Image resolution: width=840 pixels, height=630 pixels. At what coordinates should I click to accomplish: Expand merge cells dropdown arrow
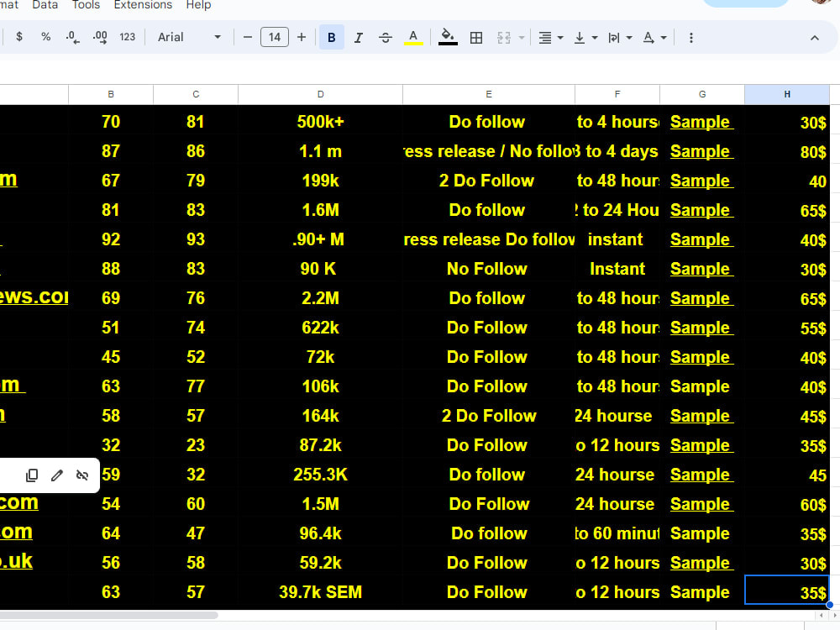tap(522, 38)
